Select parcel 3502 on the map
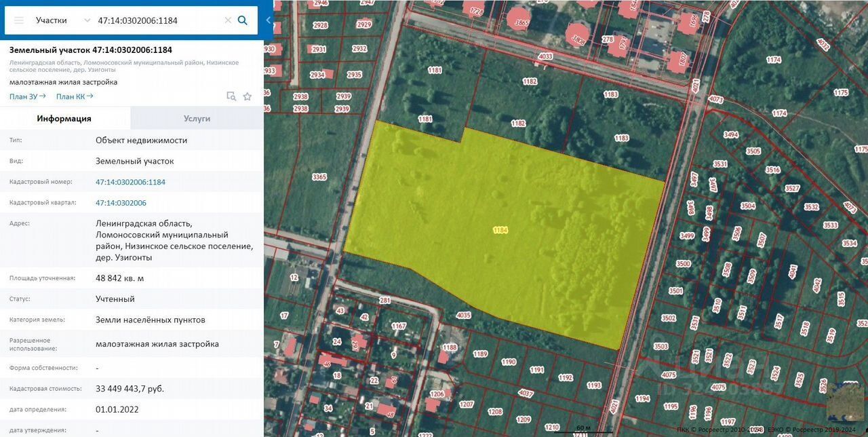868x437 pixels. pyautogui.click(x=669, y=318)
